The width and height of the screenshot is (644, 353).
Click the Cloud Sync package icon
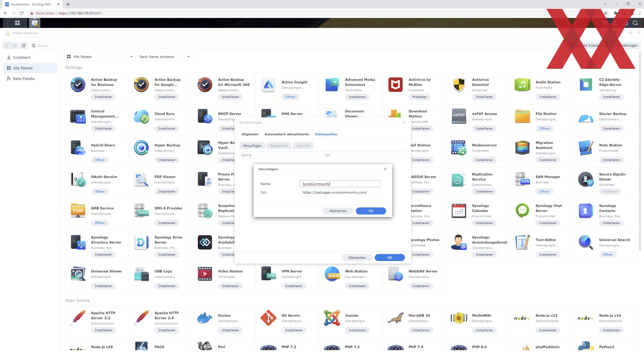(x=141, y=116)
